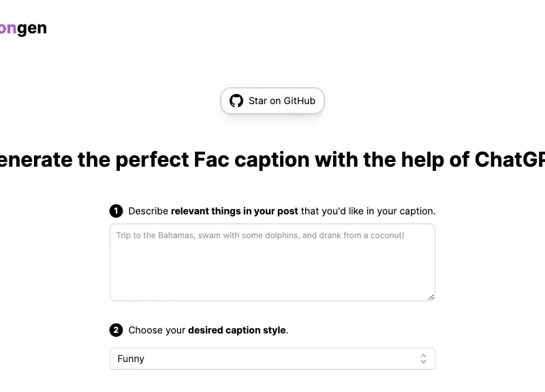Click the "Choose your" label in step two
545x392 pixels.
click(157, 330)
